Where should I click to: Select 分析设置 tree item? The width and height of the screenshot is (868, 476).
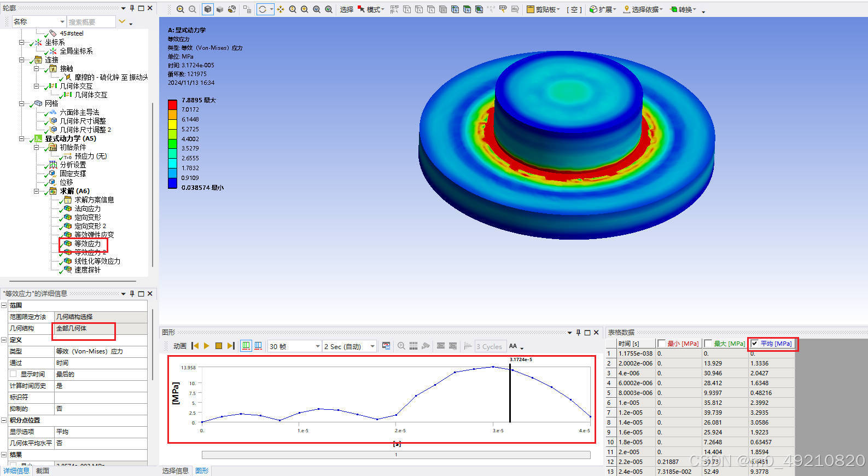pyautogui.click(x=73, y=165)
